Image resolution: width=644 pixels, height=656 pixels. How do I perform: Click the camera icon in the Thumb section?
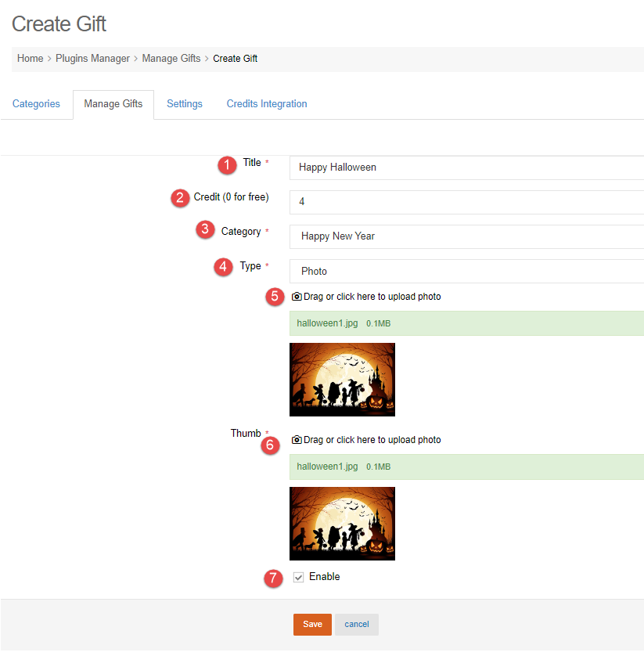(297, 440)
